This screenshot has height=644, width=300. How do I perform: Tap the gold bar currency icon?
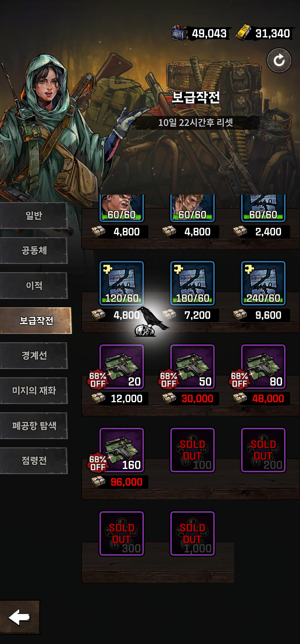coord(243,33)
